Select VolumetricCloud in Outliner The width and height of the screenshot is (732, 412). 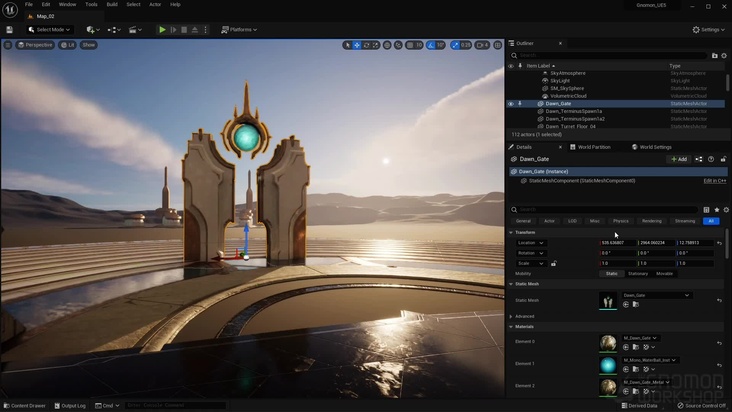tap(568, 96)
